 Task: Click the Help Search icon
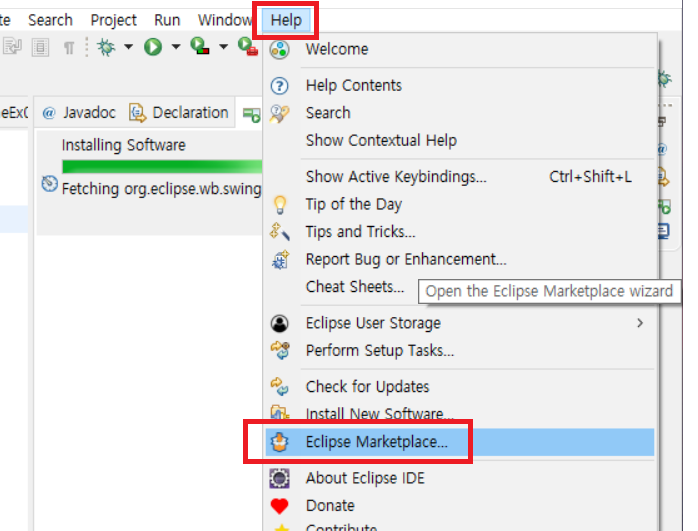[280, 114]
